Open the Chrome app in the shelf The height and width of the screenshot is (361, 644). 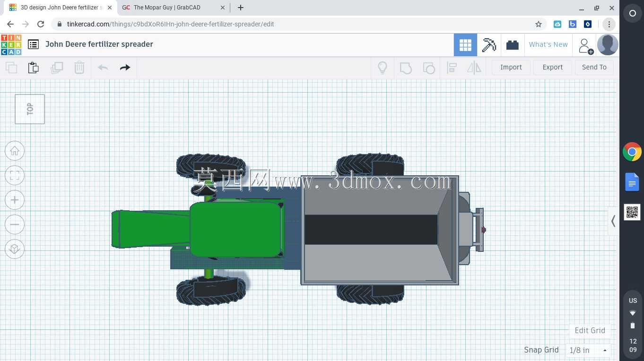[632, 152]
